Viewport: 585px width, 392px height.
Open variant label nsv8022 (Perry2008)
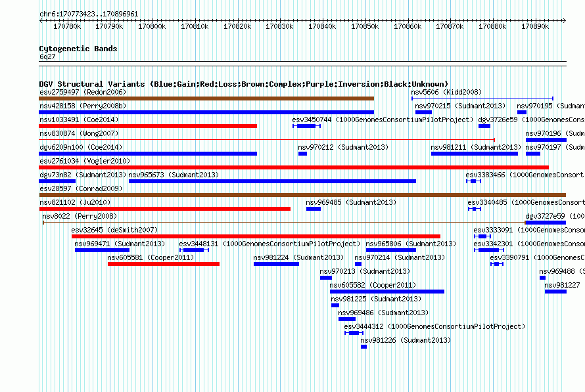click(80, 216)
